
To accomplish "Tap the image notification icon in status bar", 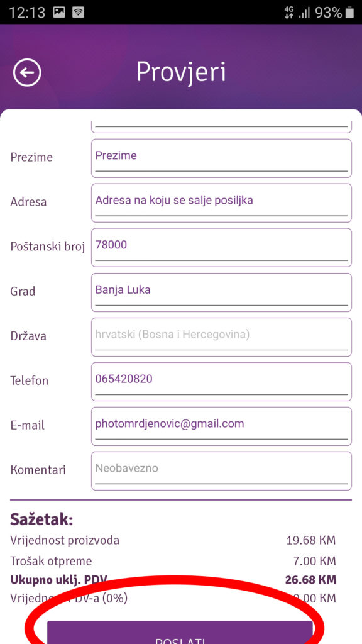I will (x=59, y=13).
